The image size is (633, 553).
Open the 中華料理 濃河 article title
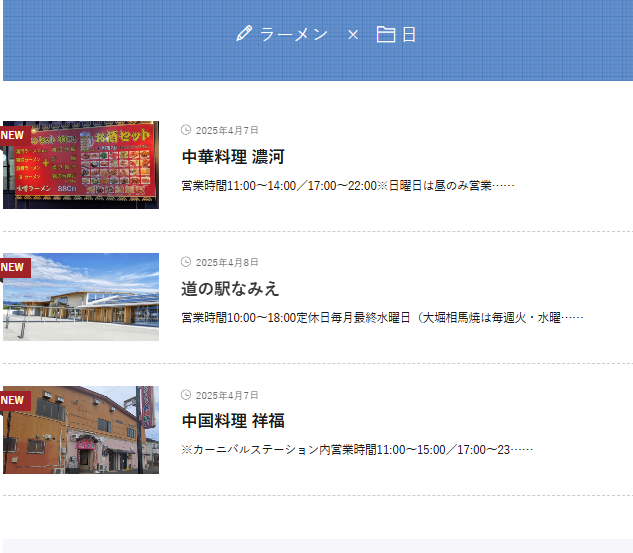point(233,157)
